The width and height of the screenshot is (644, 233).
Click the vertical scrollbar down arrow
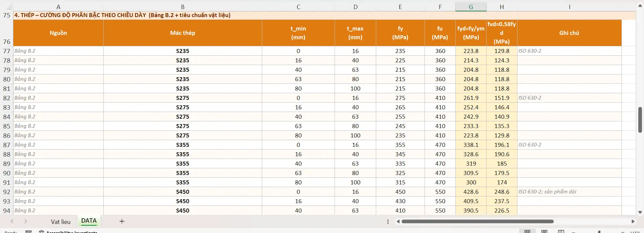[x=640, y=212]
